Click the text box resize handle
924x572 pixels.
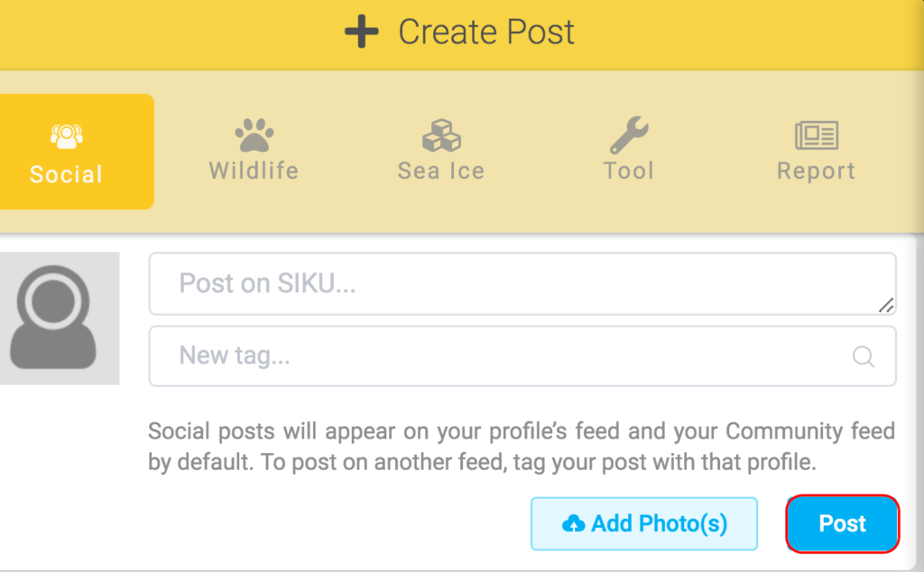886,305
